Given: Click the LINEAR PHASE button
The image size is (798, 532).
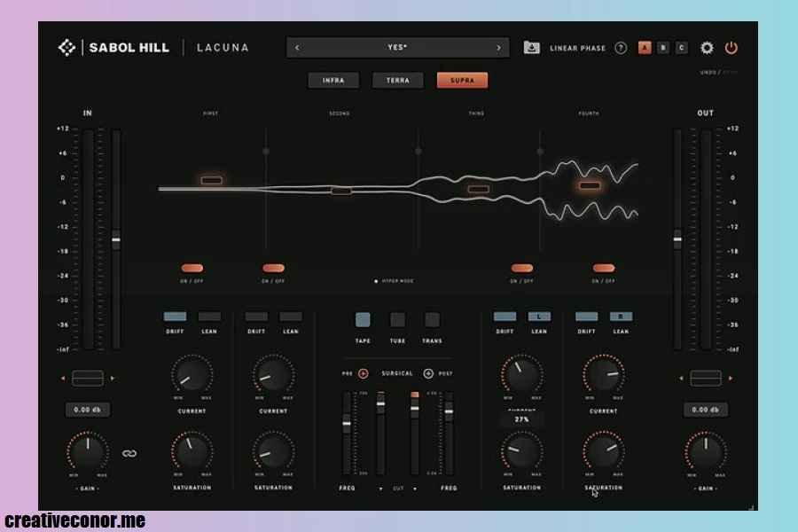Looking at the screenshot, I should coord(577,49).
